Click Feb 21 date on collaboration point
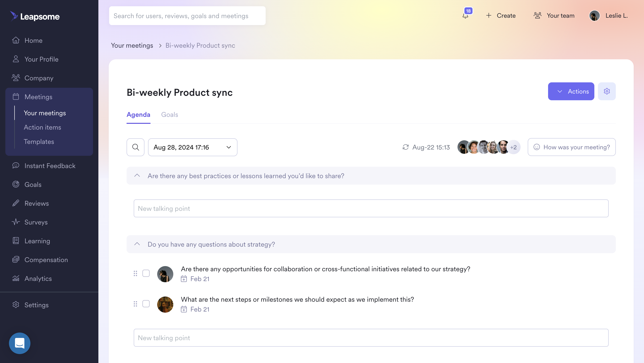 200,279
